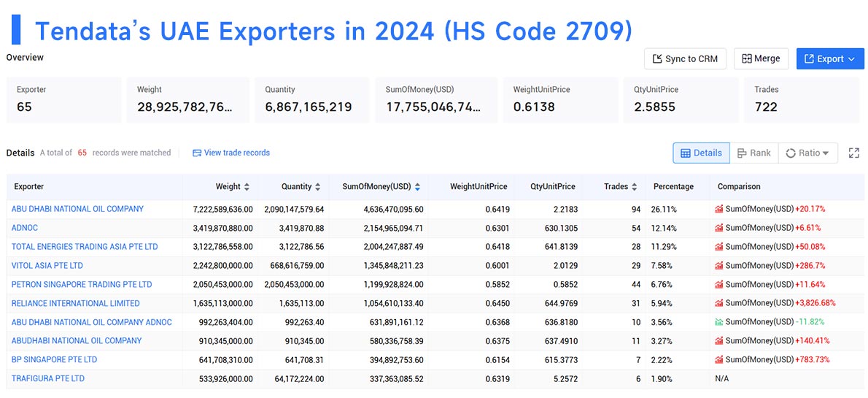Open BP SINGAPORE PTE LTD exporter
The width and height of the screenshot is (868, 398).
coord(54,360)
